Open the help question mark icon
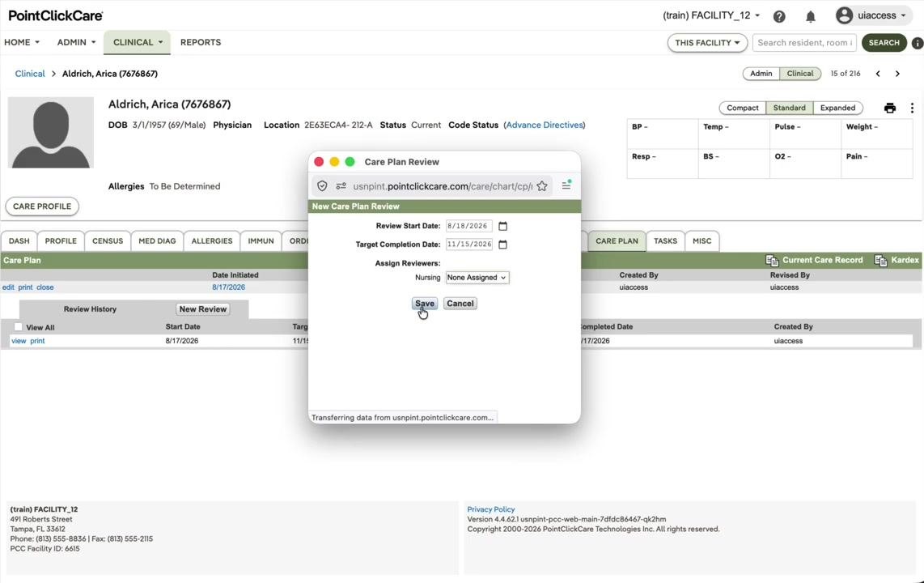The width and height of the screenshot is (924, 583). (x=779, y=16)
